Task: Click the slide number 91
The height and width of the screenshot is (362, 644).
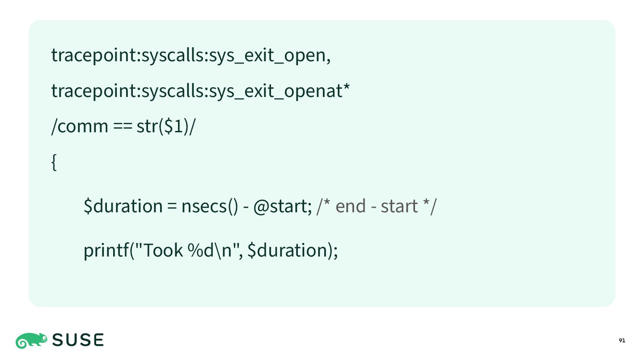Action: [622, 341]
